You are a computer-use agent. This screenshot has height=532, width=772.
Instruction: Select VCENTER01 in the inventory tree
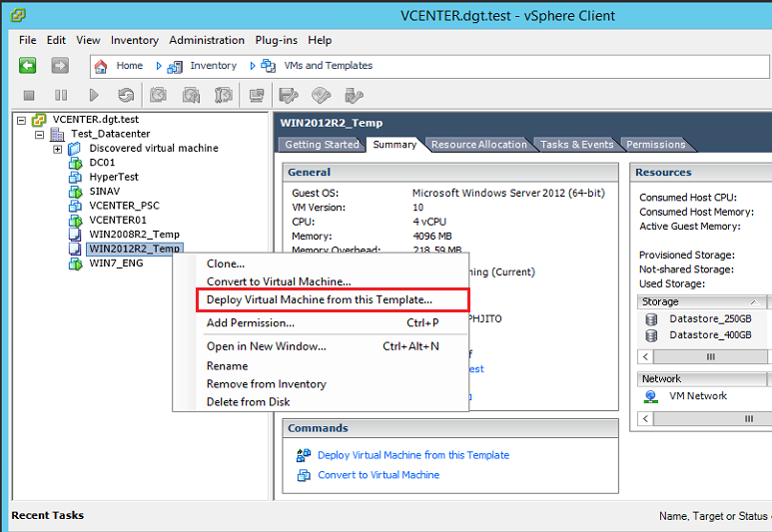click(x=118, y=220)
